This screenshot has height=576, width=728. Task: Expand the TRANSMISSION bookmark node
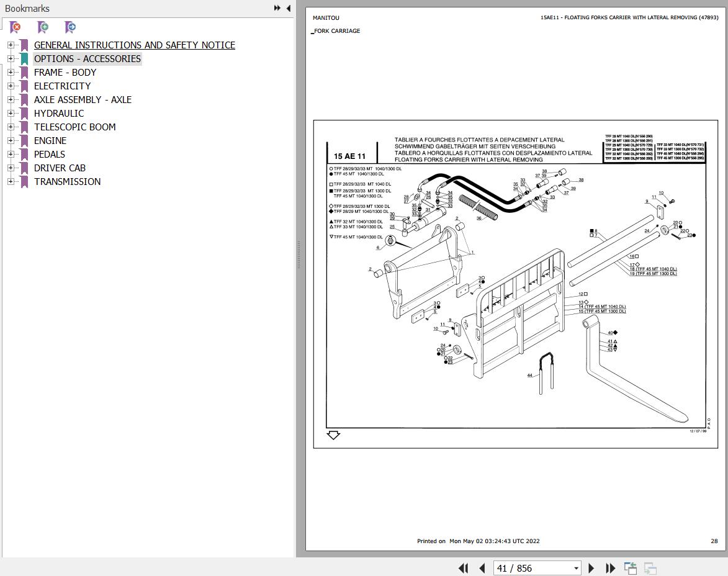coord(11,182)
